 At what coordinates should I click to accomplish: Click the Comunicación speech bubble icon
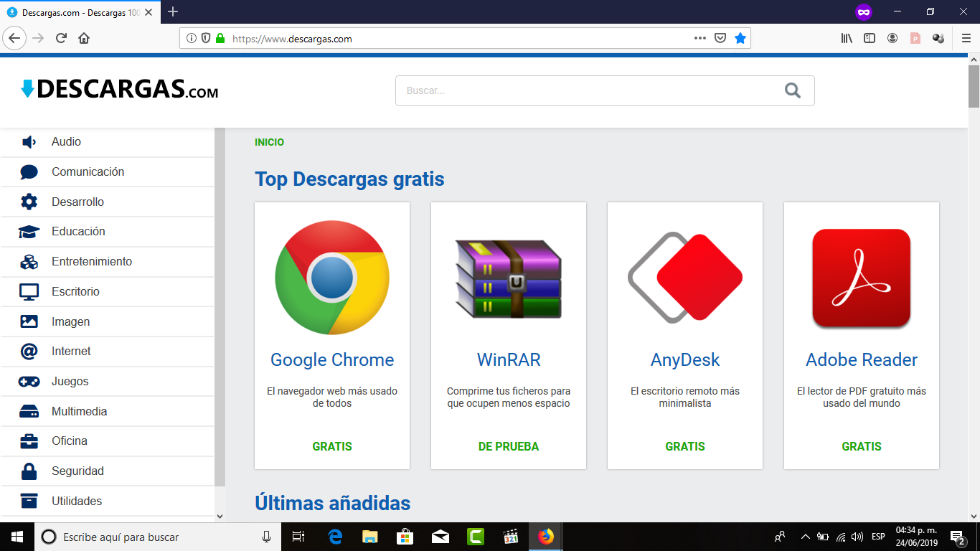click(x=27, y=171)
